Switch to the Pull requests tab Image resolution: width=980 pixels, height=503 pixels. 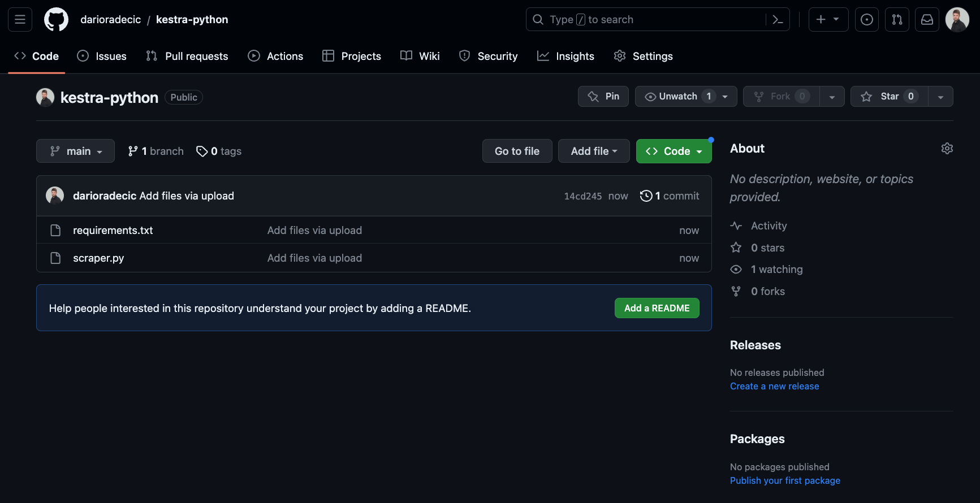[187, 56]
